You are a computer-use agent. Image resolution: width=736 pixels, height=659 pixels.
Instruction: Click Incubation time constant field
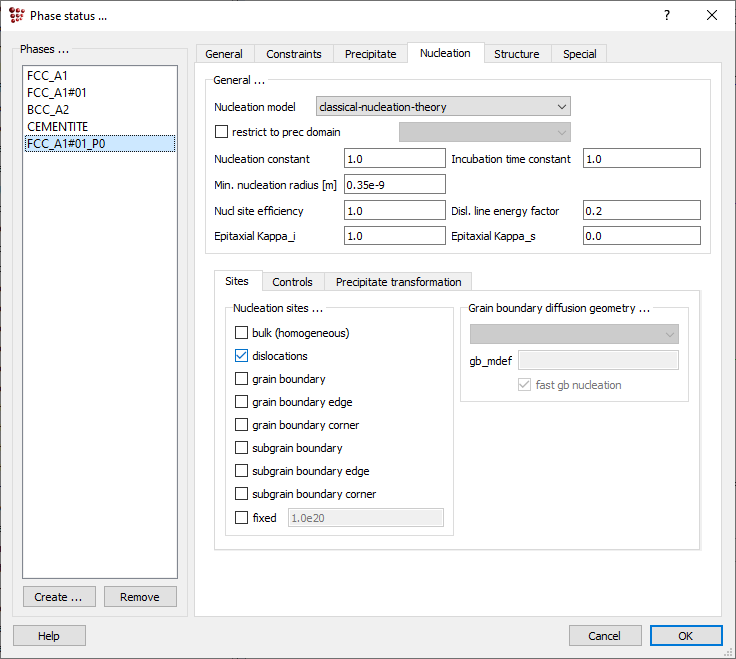pyautogui.click(x=642, y=159)
